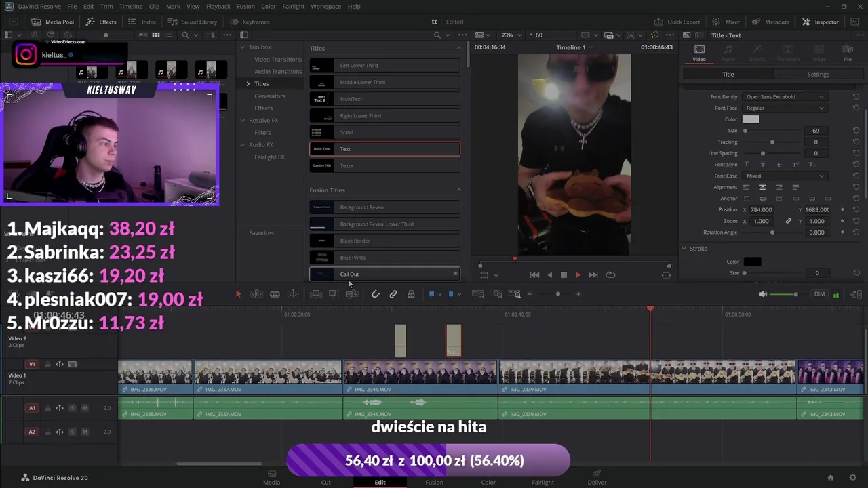Open the Video tab in Inspector
Image resolution: width=868 pixels, height=488 pixels.
(699, 54)
